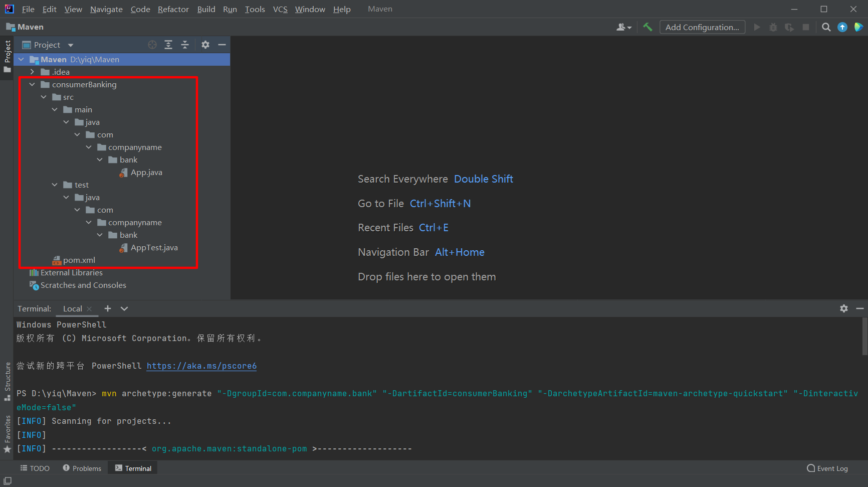Click the Build Project hammer icon
868x487 pixels.
647,27
